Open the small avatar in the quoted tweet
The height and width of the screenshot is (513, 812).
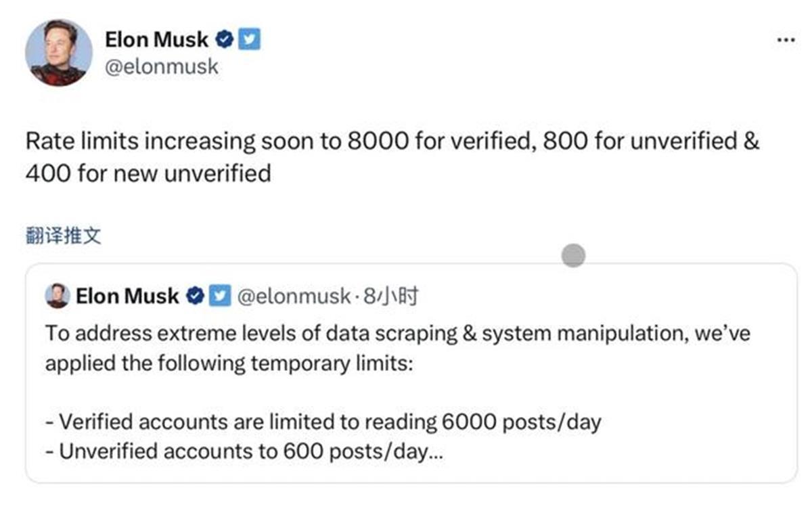click(57, 296)
